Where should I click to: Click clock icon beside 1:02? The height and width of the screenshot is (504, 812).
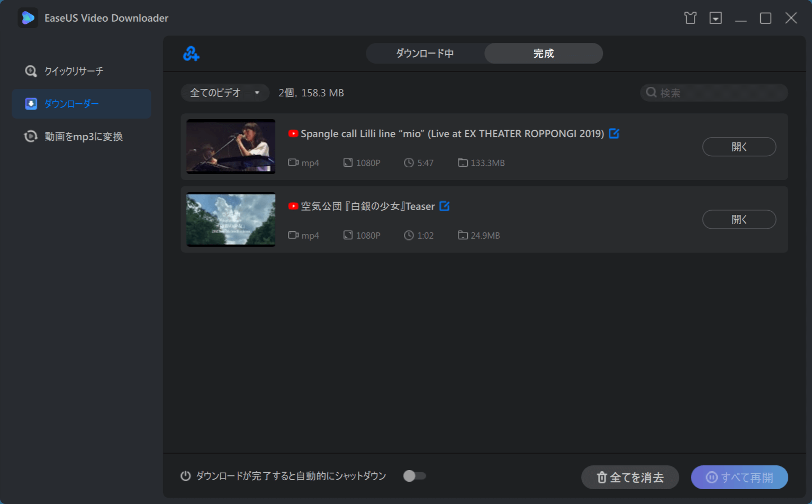(409, 235)
